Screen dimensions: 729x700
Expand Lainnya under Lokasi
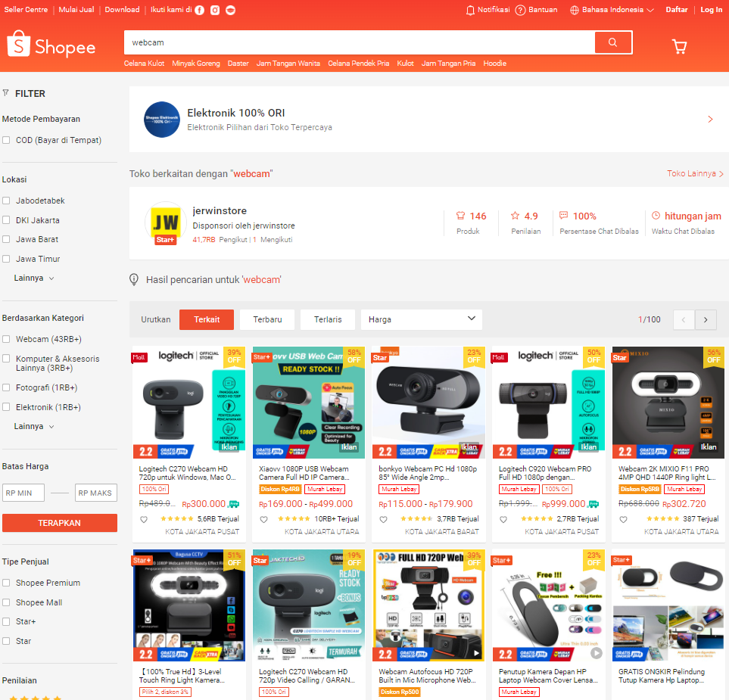(34, 278)
